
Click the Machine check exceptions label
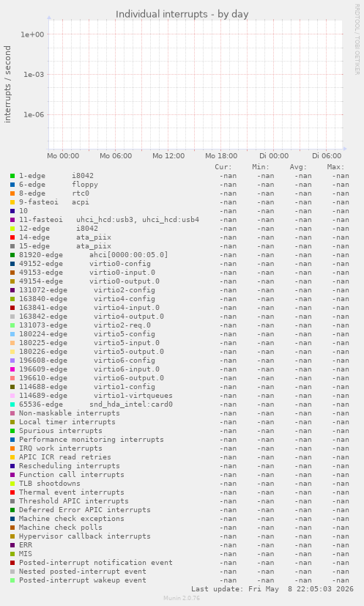coord(72,519)
